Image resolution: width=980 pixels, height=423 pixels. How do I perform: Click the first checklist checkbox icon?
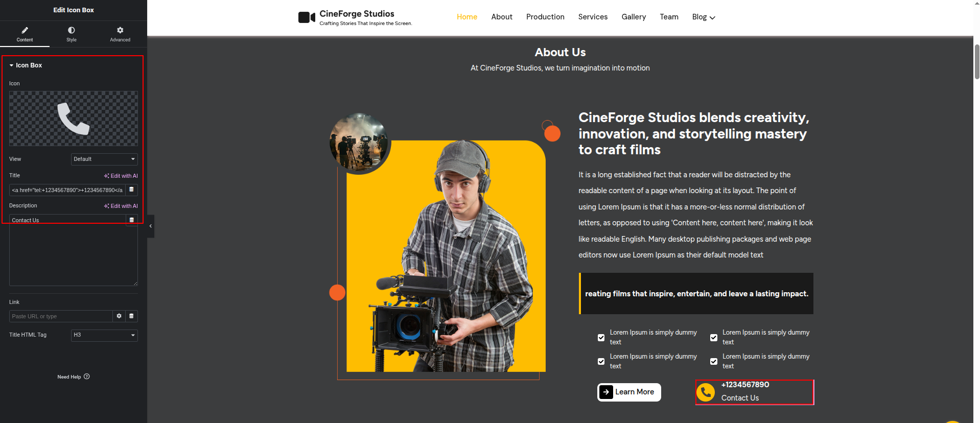pyautogui.click(x=601, y=338)
